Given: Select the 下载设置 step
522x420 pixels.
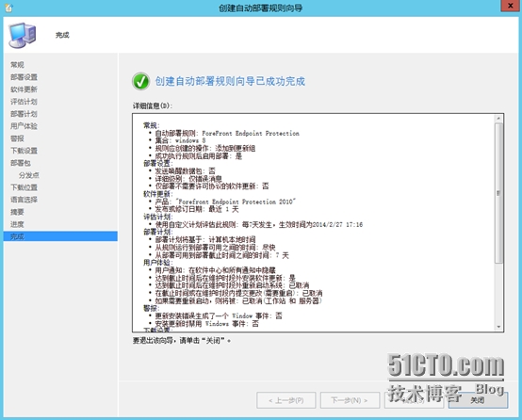Looking at the screenshot, I should tap(24, 151).
